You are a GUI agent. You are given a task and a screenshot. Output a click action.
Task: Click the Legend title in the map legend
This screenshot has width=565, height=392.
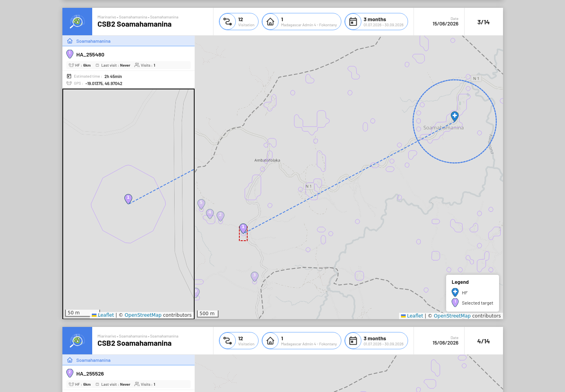[x=460, y=282]
